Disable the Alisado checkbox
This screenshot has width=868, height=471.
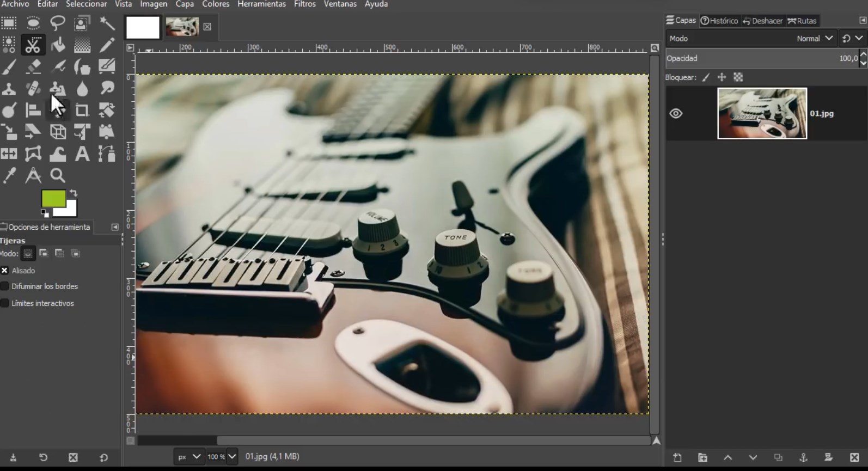tap(4, 270)
